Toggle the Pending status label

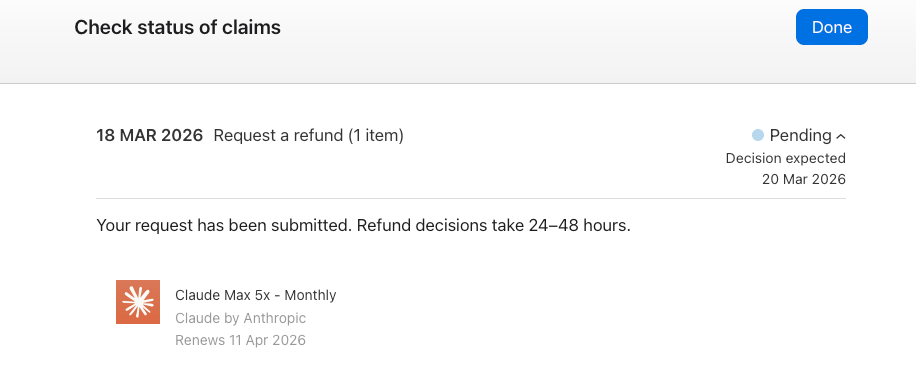click(x=800, y=136)
